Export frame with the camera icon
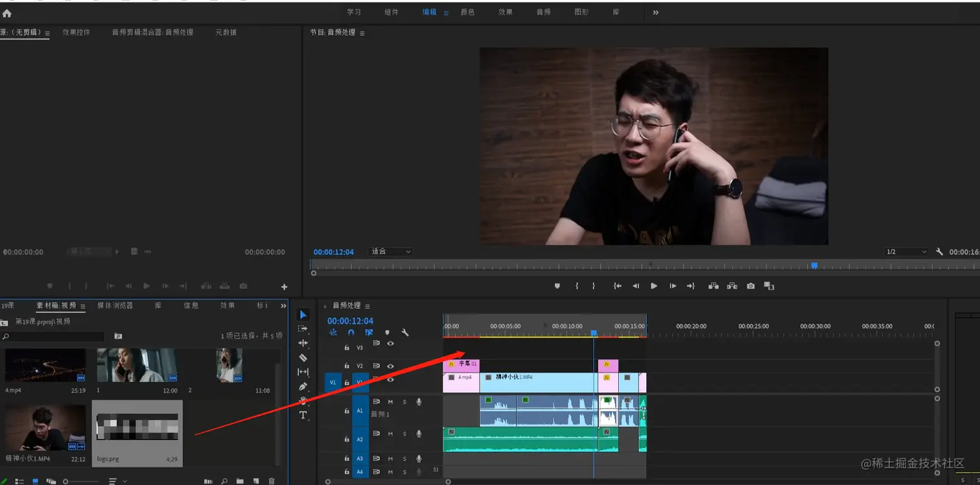 [x=751, y=286]
